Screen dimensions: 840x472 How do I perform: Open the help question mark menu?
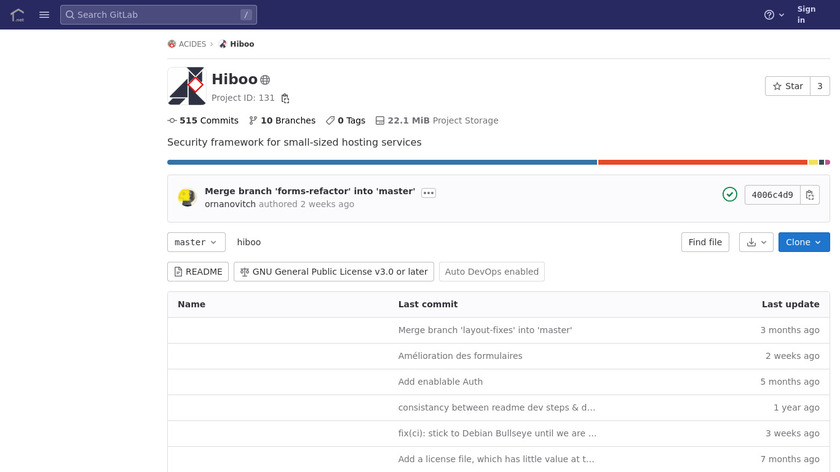[x=774, y=15]
